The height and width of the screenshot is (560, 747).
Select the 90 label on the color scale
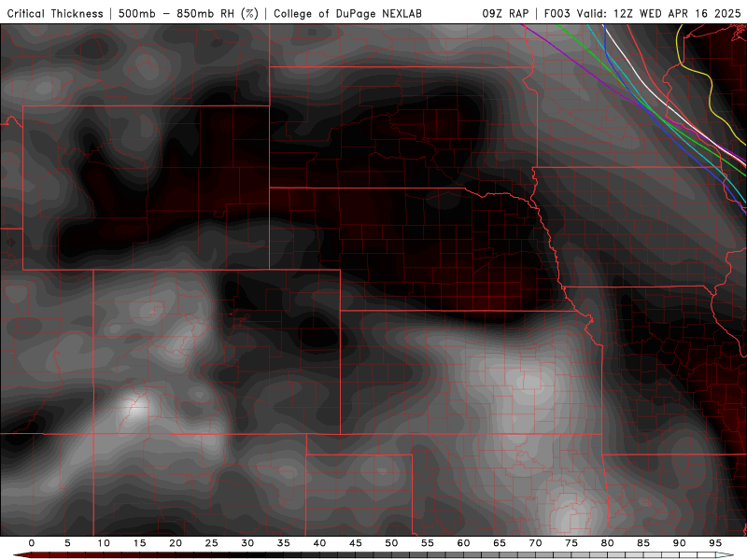click(x=680, y=543)
